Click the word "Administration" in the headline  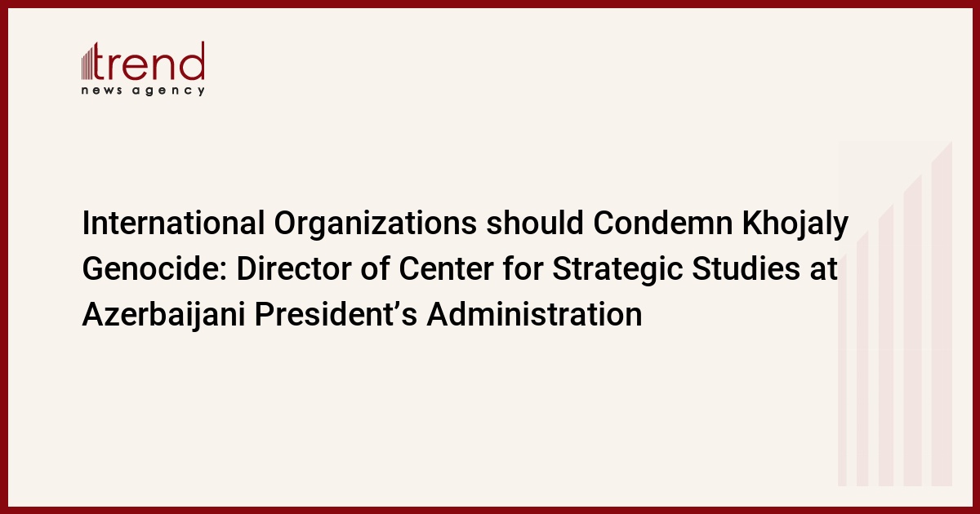[535, 314]
